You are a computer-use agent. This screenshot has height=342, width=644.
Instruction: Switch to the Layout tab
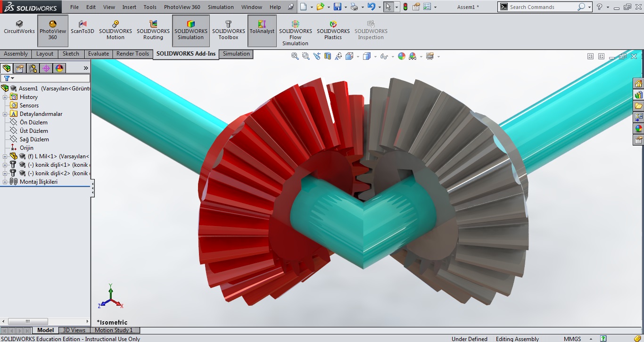click(45, 54)
